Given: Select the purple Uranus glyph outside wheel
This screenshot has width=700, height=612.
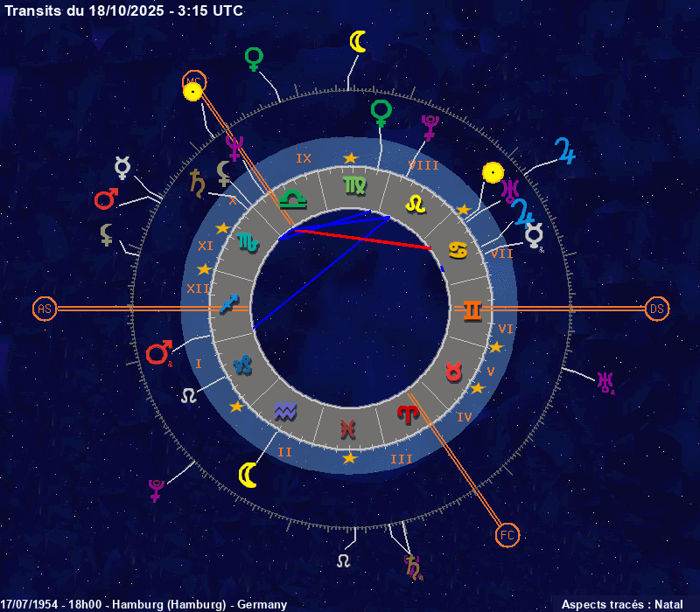Looking at the screenshot, I should [605, 382].
